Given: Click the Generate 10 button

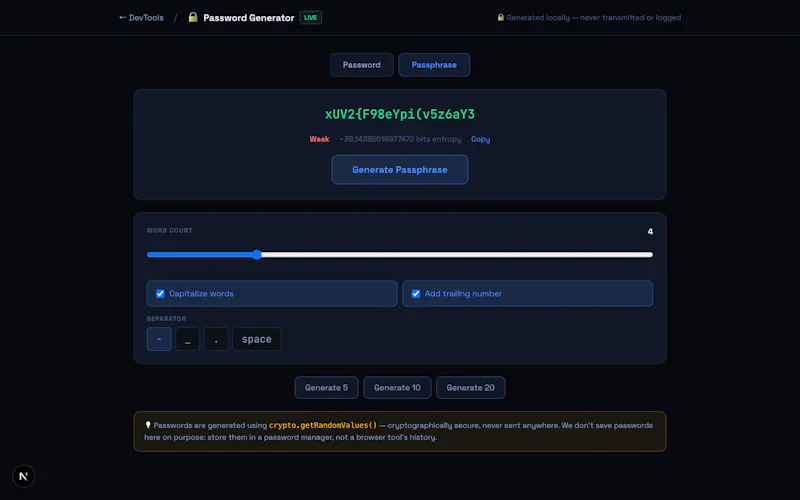Looking at the screenshot, I should click(x=397, y=388).
